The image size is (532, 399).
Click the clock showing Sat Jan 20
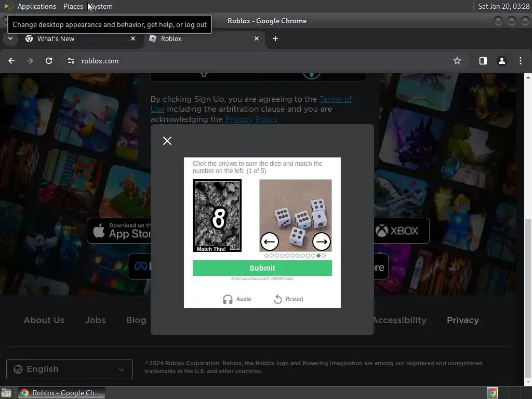pos(503,6)
